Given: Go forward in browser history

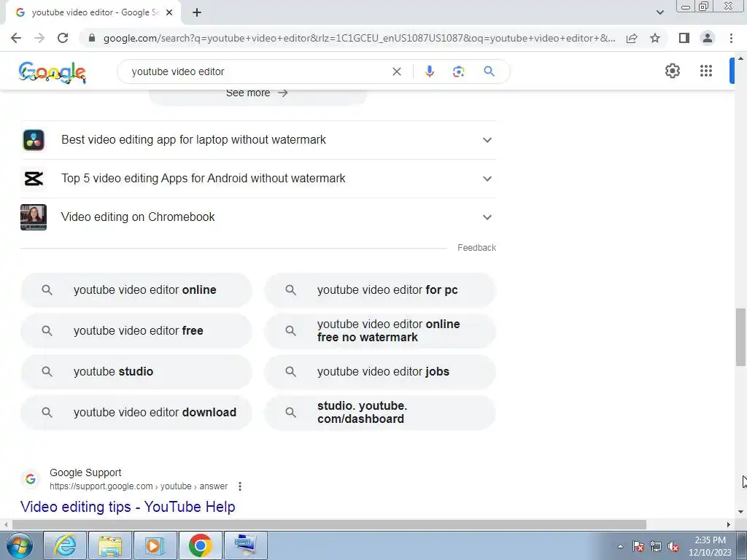Looking at the screenshot, I should (39, 38).
